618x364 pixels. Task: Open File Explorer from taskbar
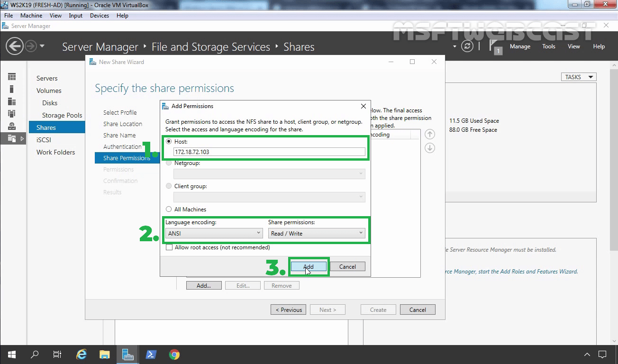pos(105,355)
